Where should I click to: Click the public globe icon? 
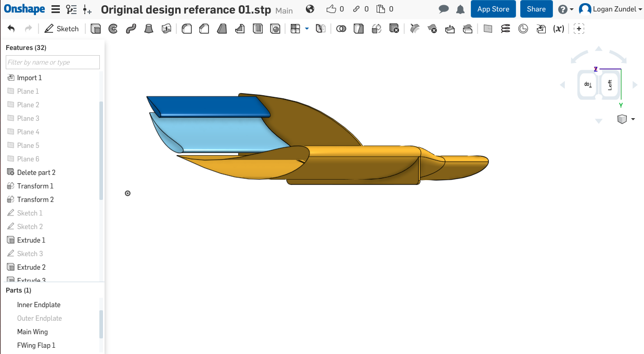[311, 9]
